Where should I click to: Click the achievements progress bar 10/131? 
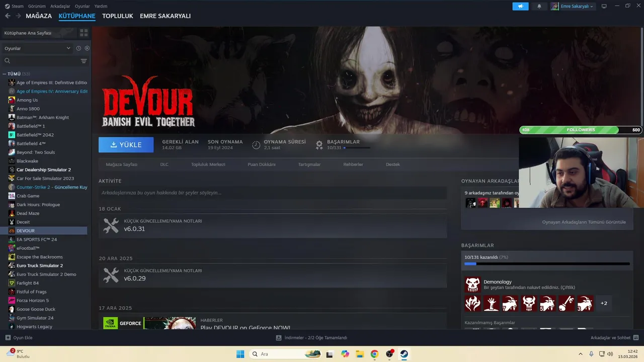[547, 263]
